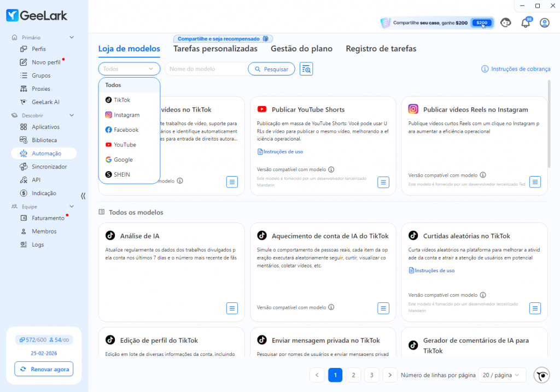Switch to Tarefas personalizadas tab
Screen dimensions: 560x392
215,49
